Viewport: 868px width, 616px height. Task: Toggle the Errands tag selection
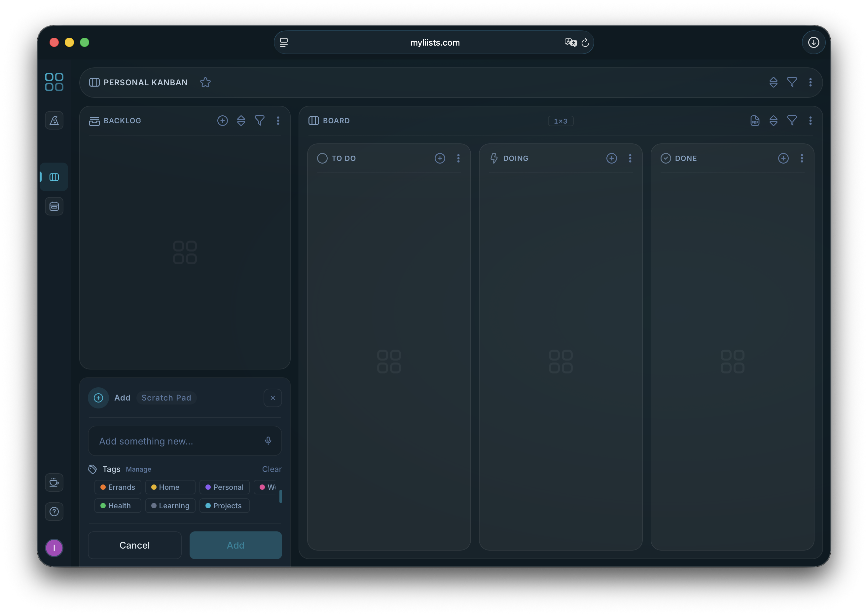[118, 487]
